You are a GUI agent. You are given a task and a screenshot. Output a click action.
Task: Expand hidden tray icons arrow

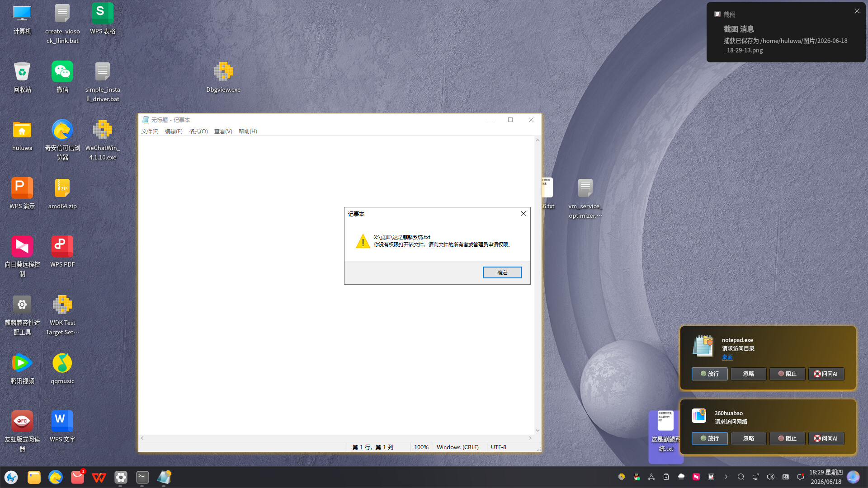pyautogui.click(x=726, y=477)
